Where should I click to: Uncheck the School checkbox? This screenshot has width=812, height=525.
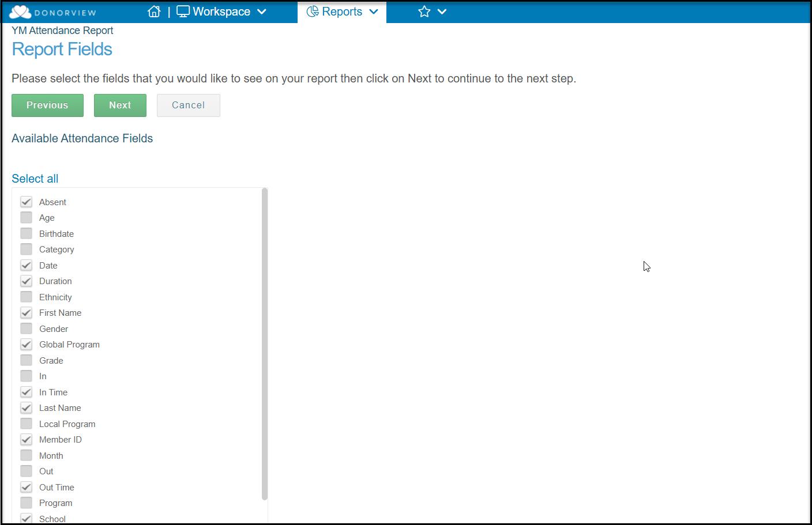[x=26, y=518]
